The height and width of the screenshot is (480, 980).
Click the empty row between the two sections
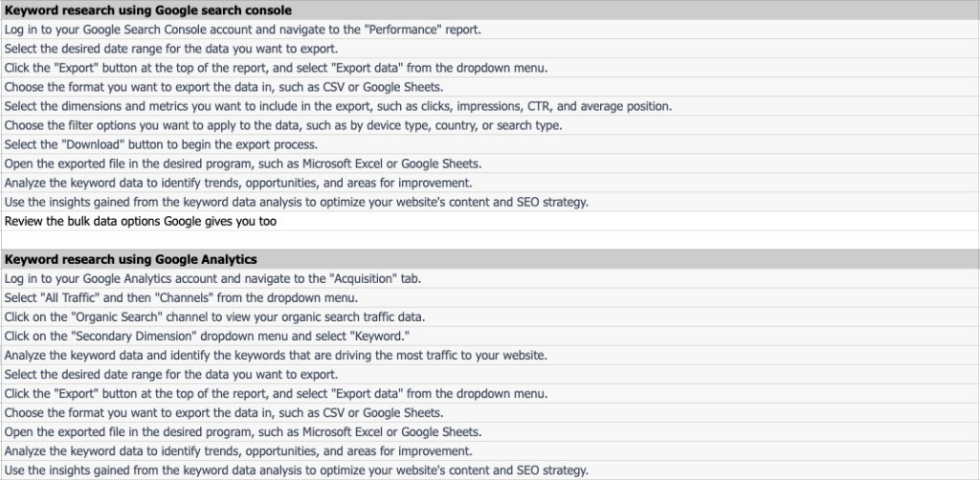pos(490,240)
